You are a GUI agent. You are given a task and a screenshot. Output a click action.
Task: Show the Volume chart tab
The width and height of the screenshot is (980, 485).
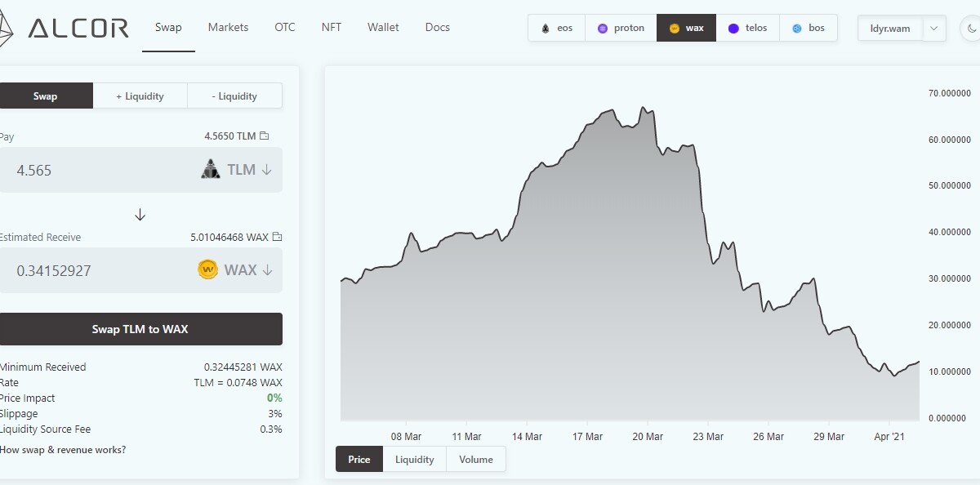tap(476, 459)
